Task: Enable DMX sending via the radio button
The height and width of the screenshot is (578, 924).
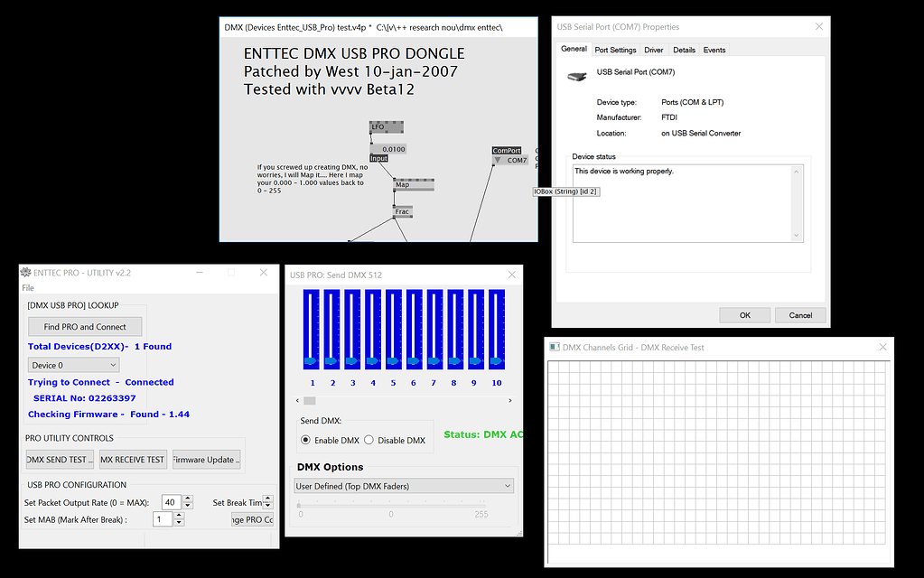Action: tap(306, 440)
